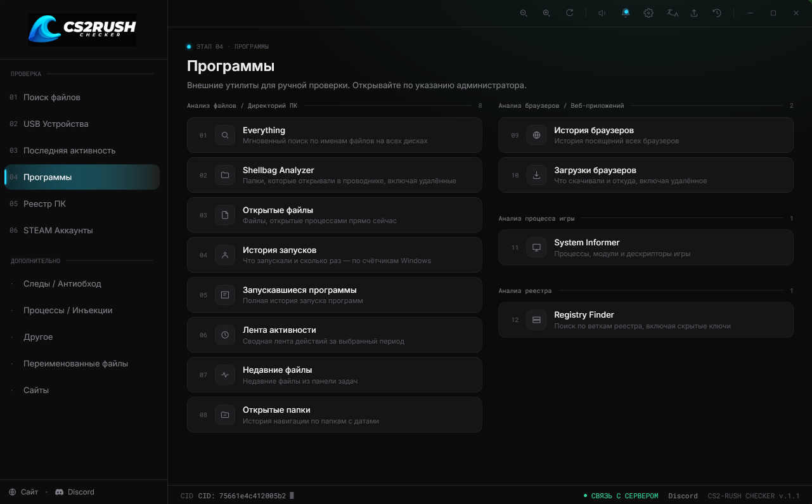The image size is (812, 504).
Task: Click the registry icon of Registry Finder
Action: pyautogui.click(x=536, y=320)
